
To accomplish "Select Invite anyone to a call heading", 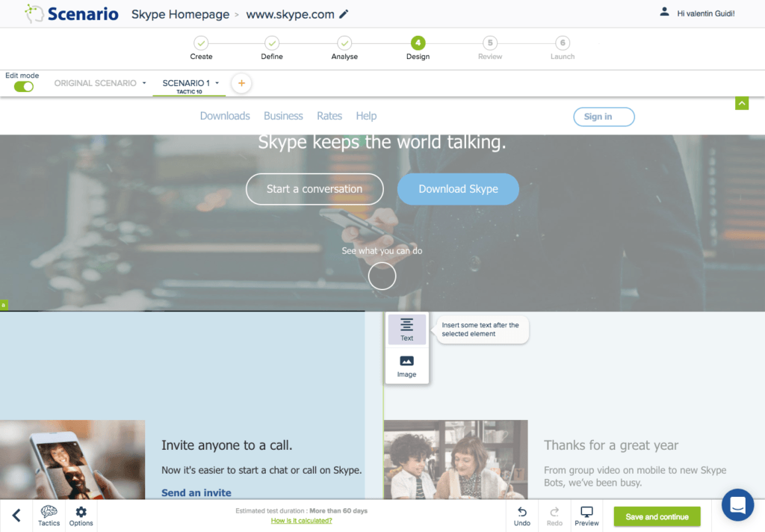I will 227,445.
